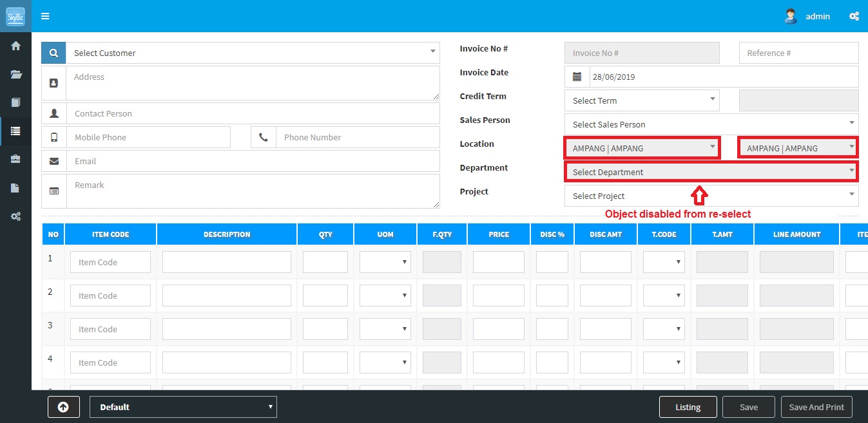Click the open folder sidebar icon
The height and width of the screenshot is (423, 868).
[x=15, y=74]
